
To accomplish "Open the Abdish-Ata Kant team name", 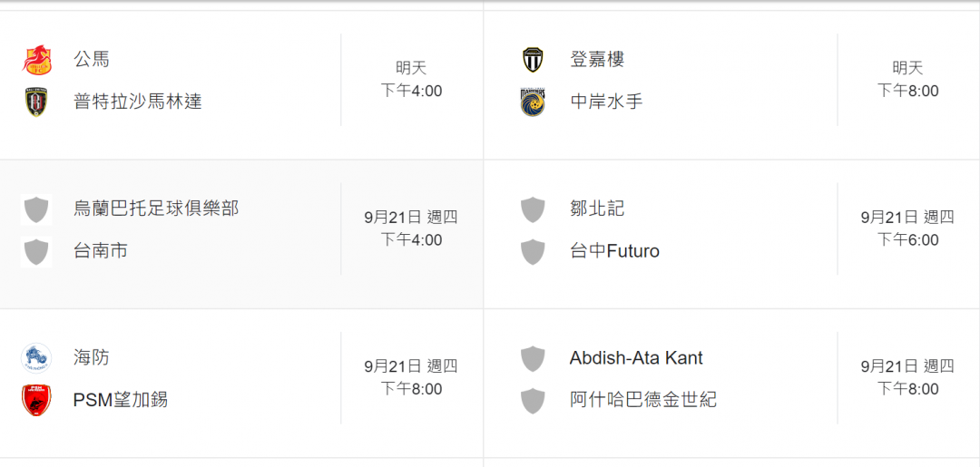I will tap(636, 358).
